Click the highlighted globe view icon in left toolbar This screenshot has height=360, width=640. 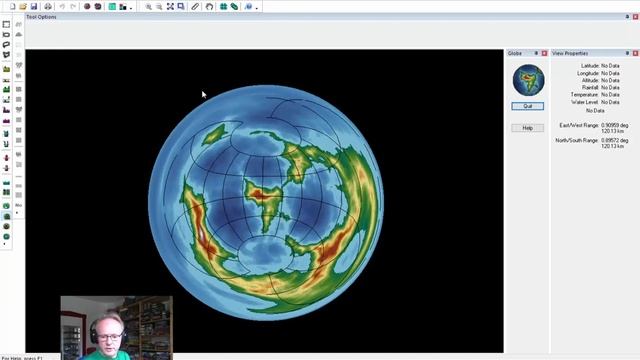7,216
